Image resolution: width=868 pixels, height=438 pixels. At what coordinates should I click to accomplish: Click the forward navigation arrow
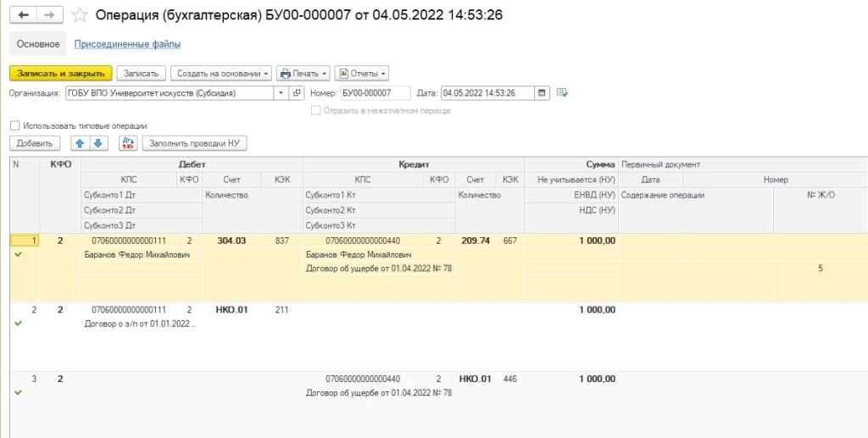50,15
